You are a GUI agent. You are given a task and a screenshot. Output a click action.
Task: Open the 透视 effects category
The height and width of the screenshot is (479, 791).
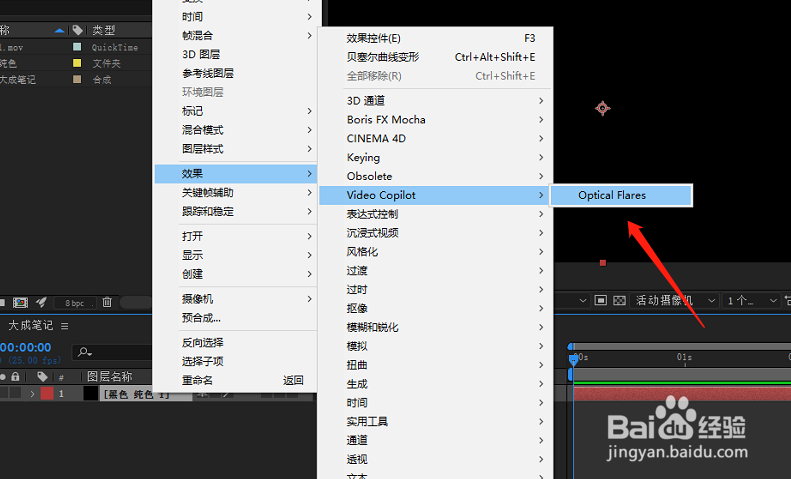tap(435, 459)
